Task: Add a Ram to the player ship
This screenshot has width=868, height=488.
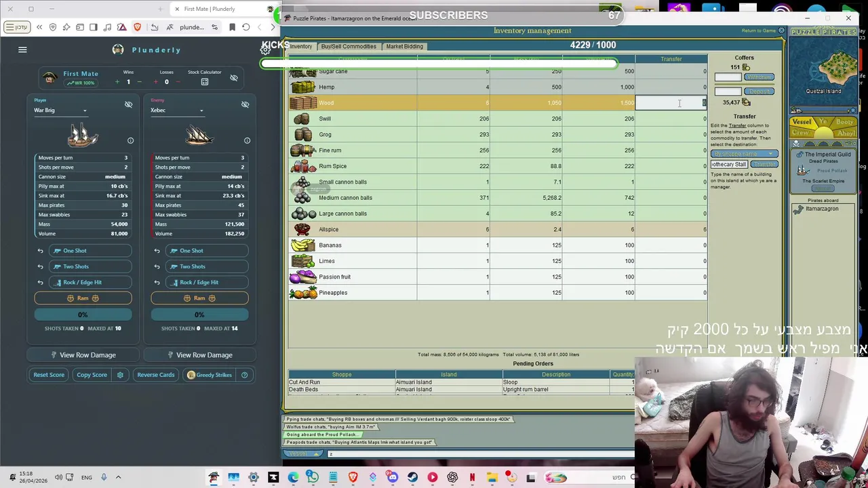Action: coord(83,298)
